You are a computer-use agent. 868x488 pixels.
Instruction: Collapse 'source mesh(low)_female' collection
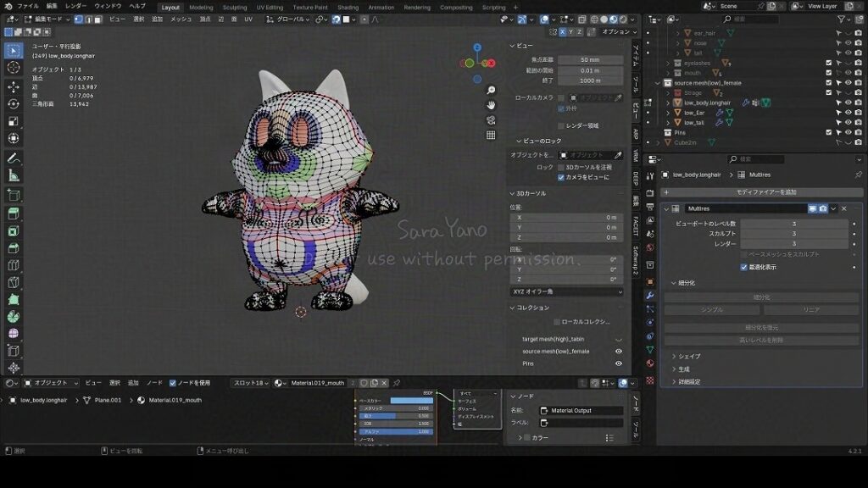pos(658,83)
